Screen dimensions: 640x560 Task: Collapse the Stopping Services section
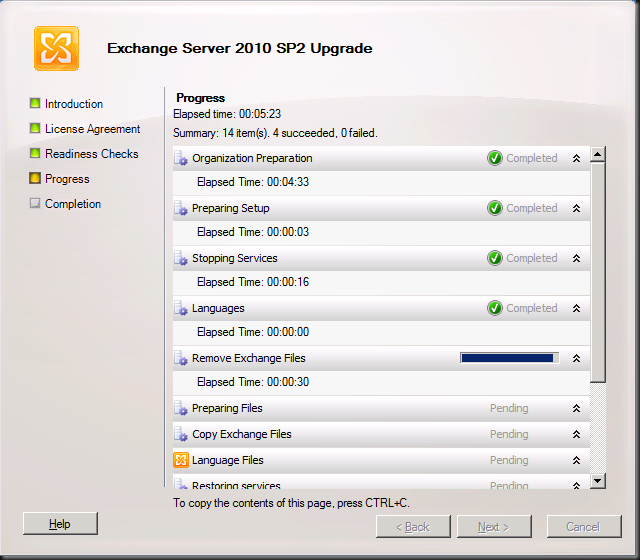576,258
